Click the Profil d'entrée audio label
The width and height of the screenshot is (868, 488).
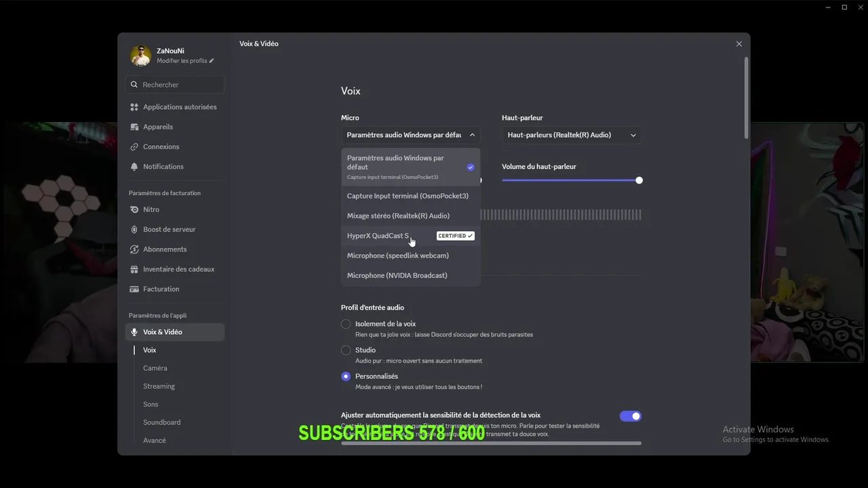(372, 308)
